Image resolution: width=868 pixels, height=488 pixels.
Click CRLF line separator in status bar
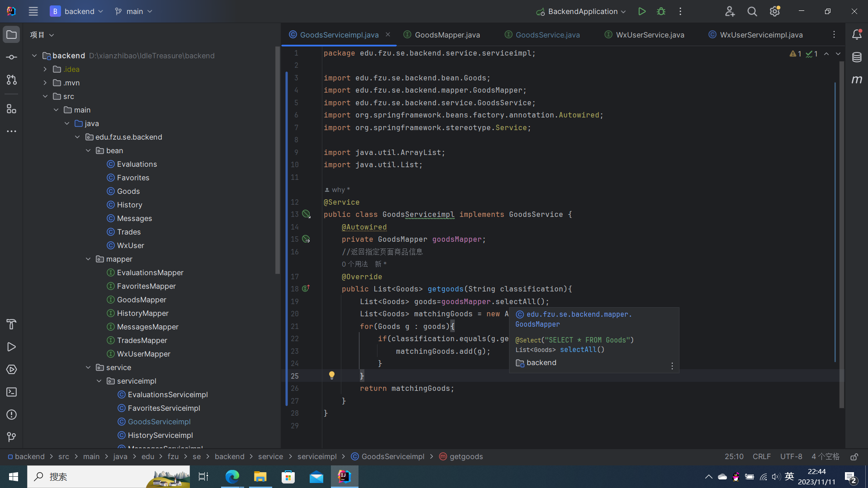762,457
